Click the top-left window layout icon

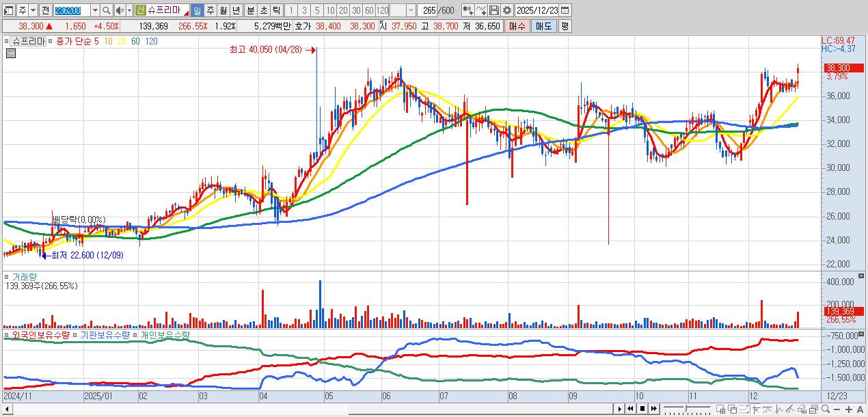click(8, 11)
